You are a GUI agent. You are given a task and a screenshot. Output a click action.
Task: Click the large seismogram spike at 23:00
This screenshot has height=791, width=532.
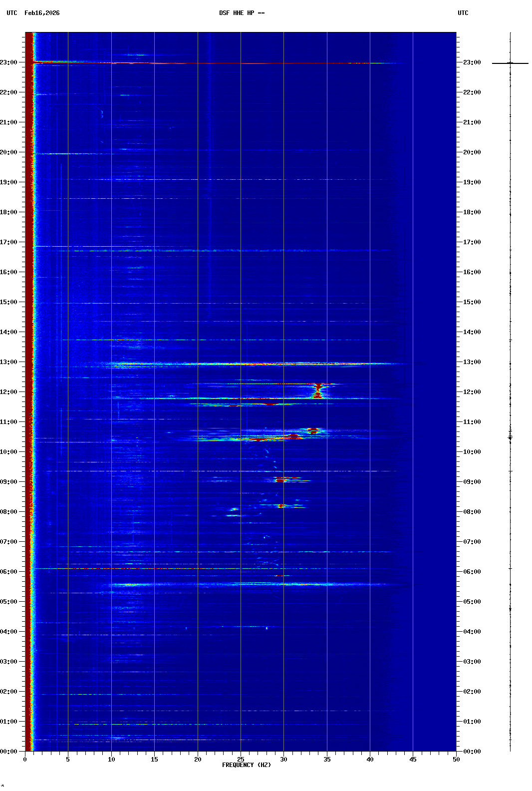510,63
